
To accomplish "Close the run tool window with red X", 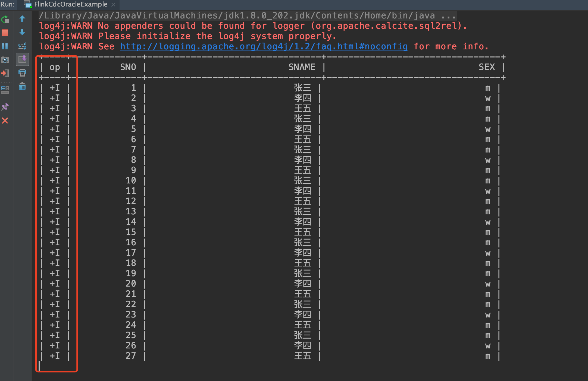I will 5,120.
